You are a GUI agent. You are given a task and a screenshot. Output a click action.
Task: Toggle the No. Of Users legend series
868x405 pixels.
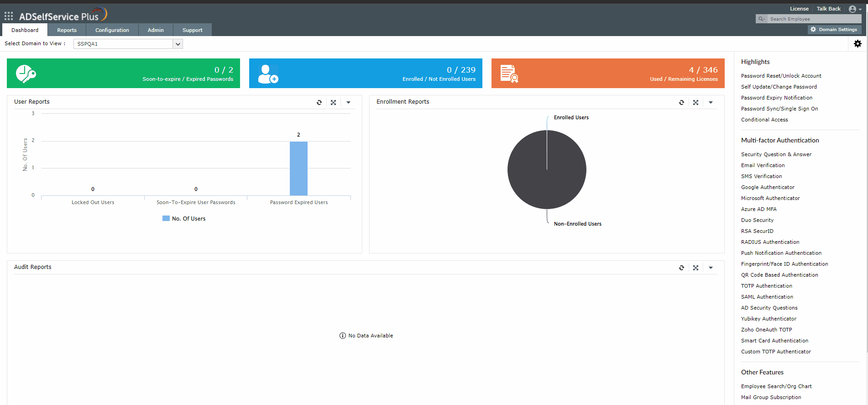pyautogui.click(x=184, y=219)
